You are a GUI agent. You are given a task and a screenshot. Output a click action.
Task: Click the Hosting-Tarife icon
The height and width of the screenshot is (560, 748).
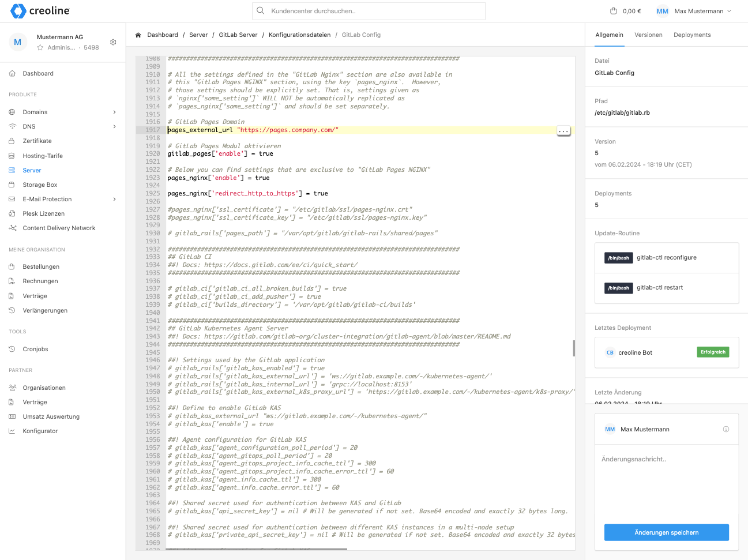click(12, 156)
